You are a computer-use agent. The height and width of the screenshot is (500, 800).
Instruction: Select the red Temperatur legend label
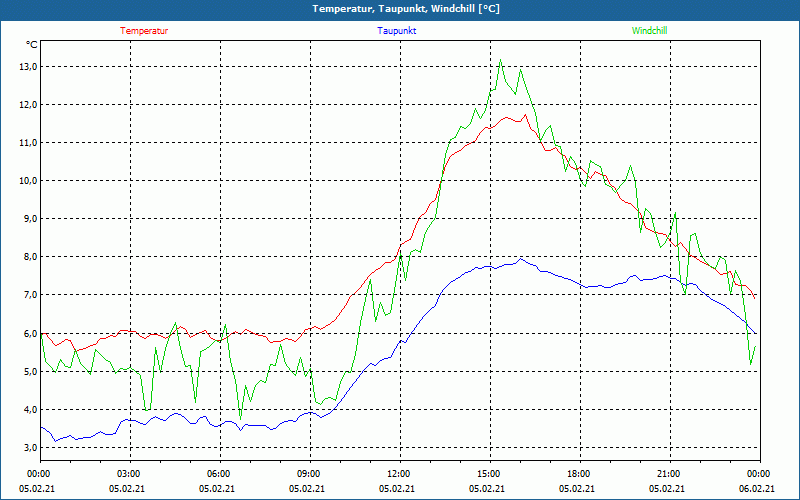pos(144,31)
